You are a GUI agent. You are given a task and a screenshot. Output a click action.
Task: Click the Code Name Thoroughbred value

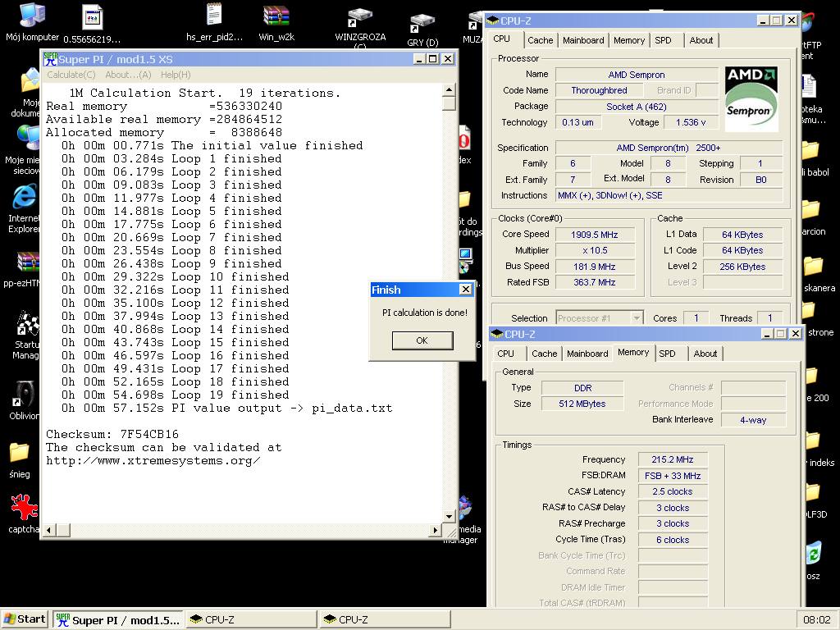[x=599, y=90]
